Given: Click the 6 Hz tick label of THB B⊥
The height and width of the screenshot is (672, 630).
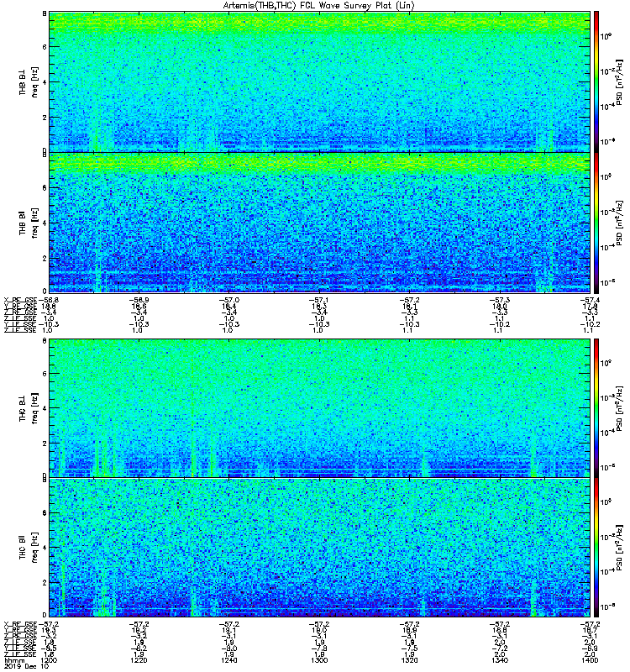Looking at the screenshot, I should tap(45, 47).
